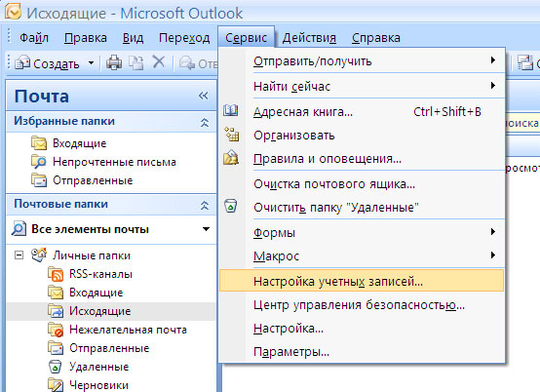Choose Правила и оповещения menu item
Screen dimensions: 540x392
[x=362, y=158]
